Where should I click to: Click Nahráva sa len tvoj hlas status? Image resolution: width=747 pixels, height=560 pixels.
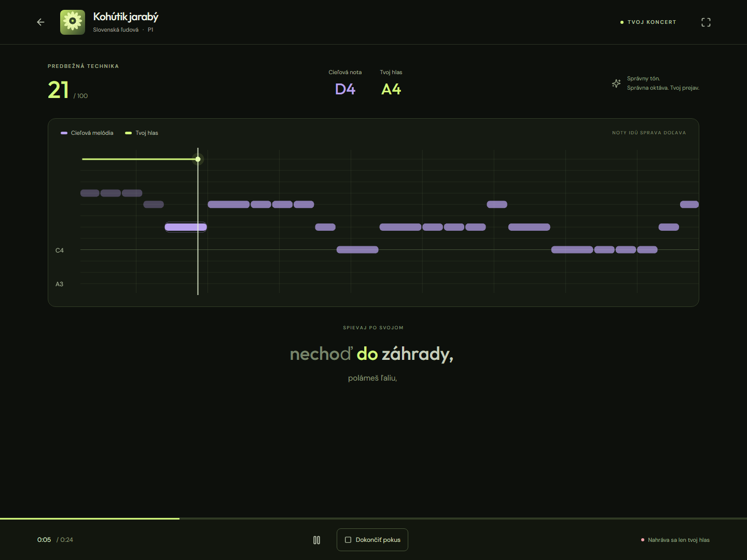pyautogui.click(x=679, y=540)
